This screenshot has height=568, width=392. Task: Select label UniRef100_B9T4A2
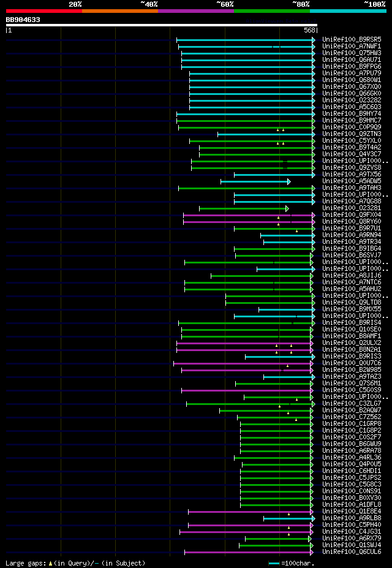pos(352,148)
